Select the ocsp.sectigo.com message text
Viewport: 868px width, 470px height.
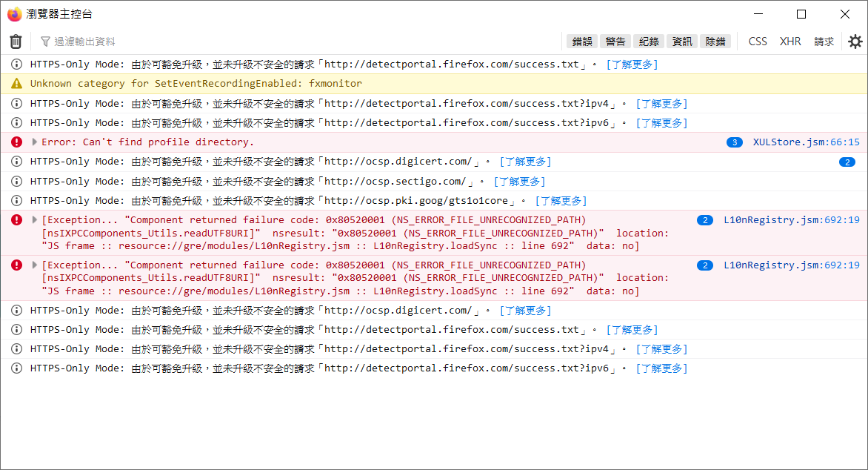click(x=258, y=181)
